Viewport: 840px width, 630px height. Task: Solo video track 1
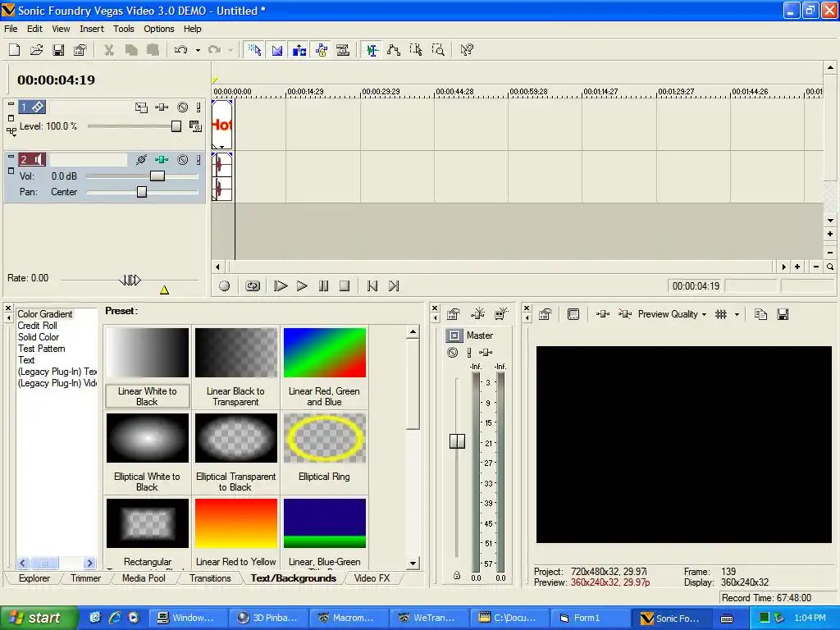(199, 107)
